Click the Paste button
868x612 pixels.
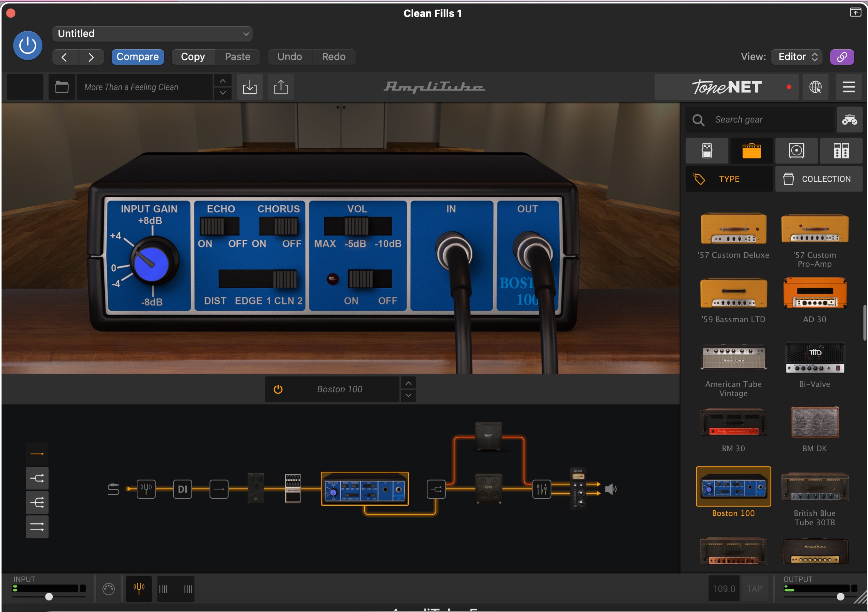click(237, 57)
